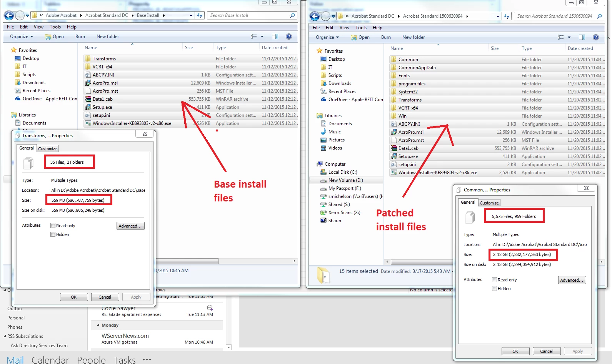Screen dimensions: 612x364
Task: Click view style icon in right Explorer toolbar
Action: coord(561,37)
